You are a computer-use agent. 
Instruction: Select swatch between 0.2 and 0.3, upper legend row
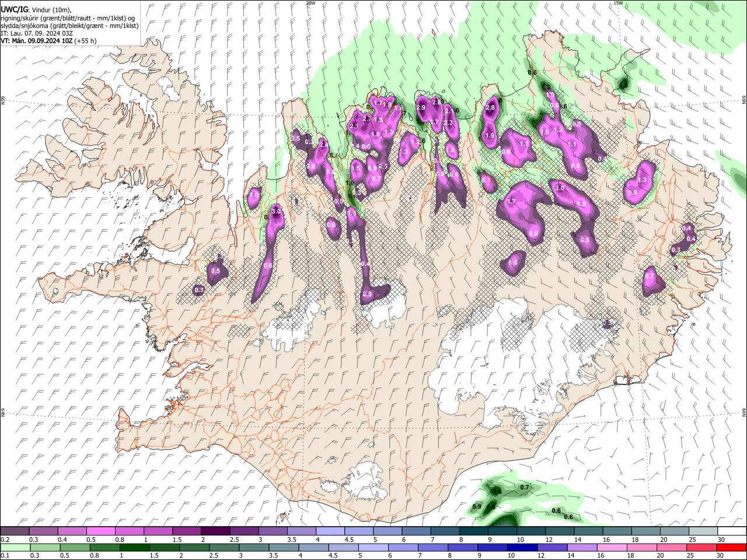pos(15,531)
